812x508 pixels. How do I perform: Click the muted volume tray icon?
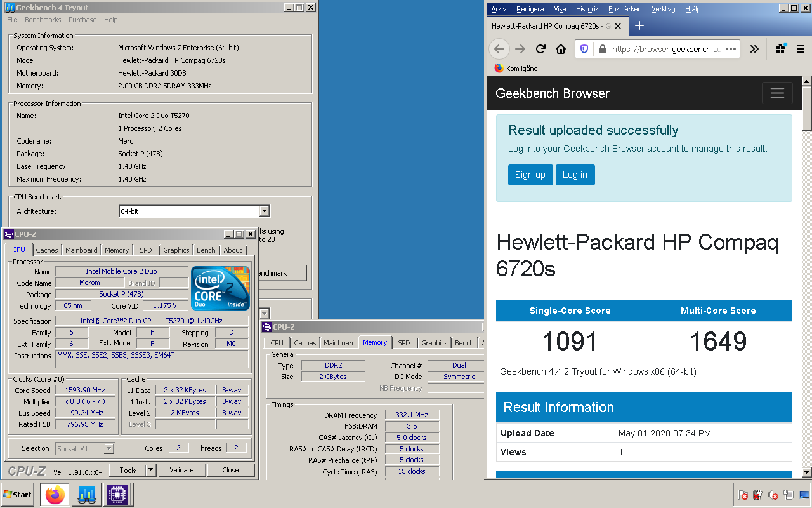773,495
